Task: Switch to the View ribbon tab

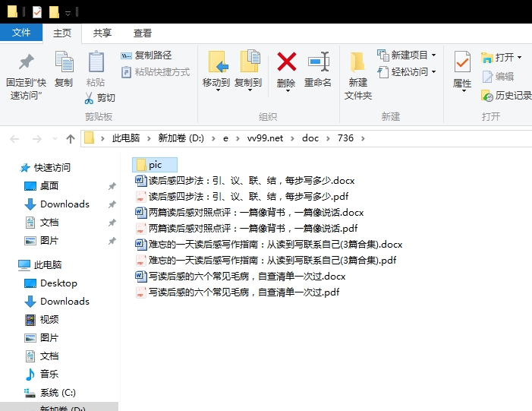Action: (143, 33)
